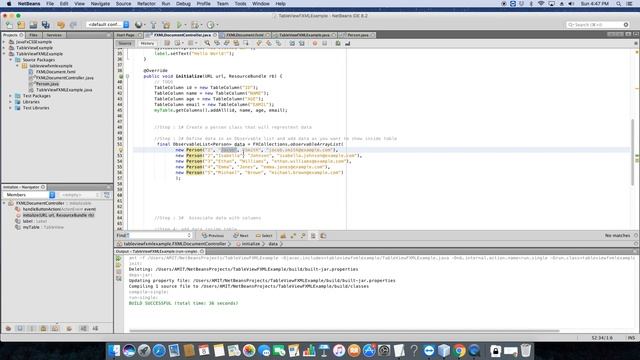640x360 pixels.
Task: Click the Open Project toolbar icon
Action: (x=33, y=25)
